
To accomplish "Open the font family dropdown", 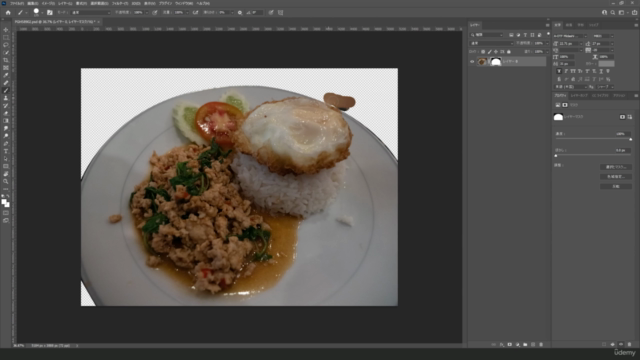I will (570, 36).
